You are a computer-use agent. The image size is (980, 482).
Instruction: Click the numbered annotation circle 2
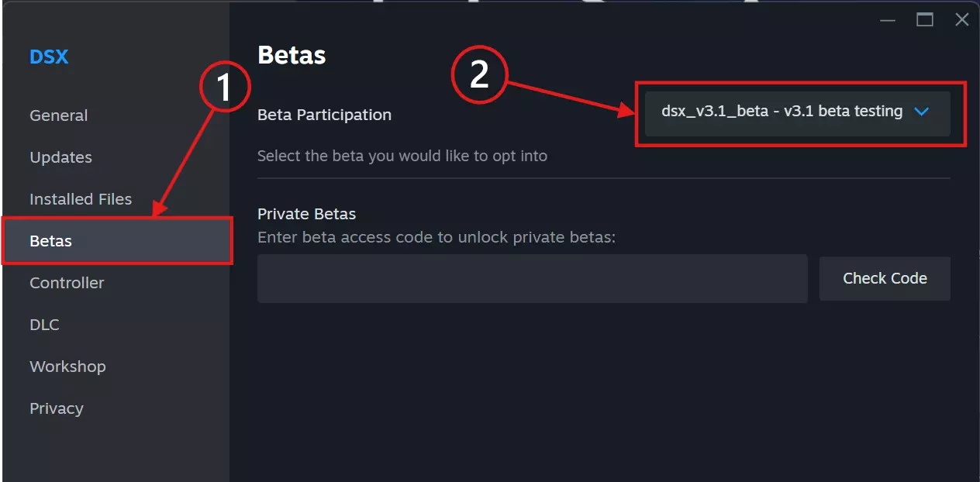(479, 75)
